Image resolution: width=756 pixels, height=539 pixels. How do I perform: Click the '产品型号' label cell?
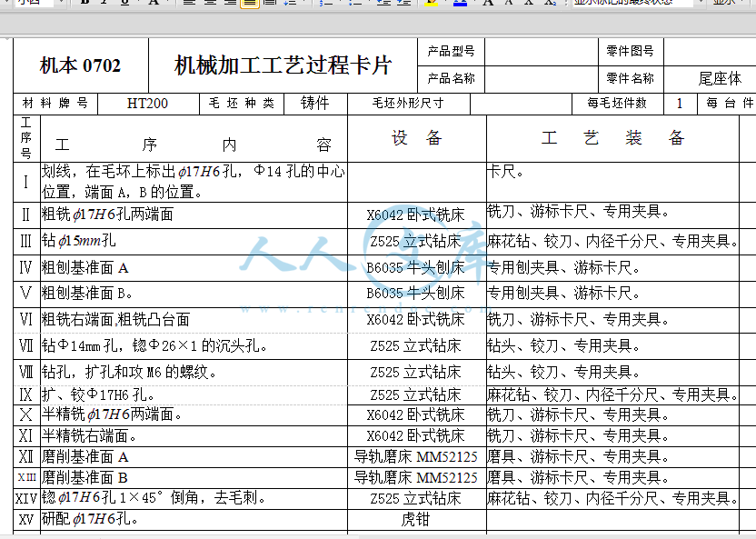point(451,51)
